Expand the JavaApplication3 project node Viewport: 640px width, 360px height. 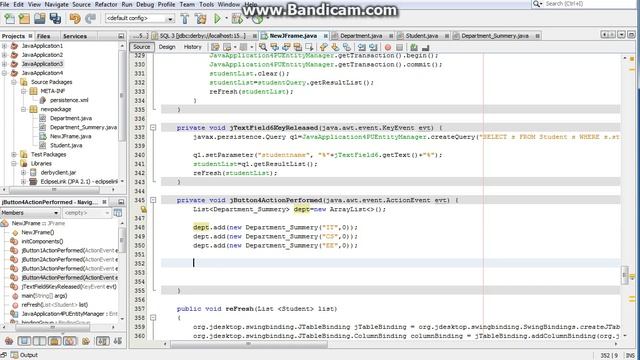coord(4,64)
